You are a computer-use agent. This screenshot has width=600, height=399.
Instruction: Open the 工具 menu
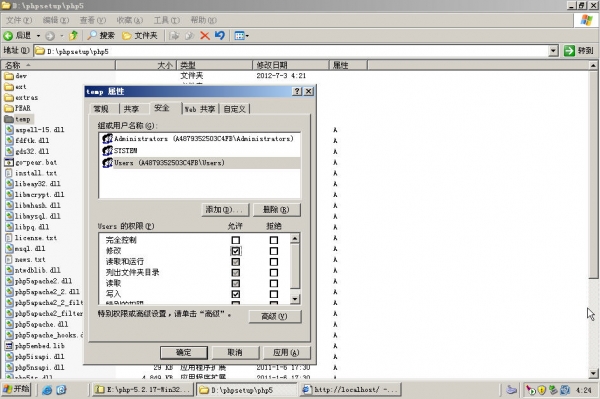tap(166, 20)
